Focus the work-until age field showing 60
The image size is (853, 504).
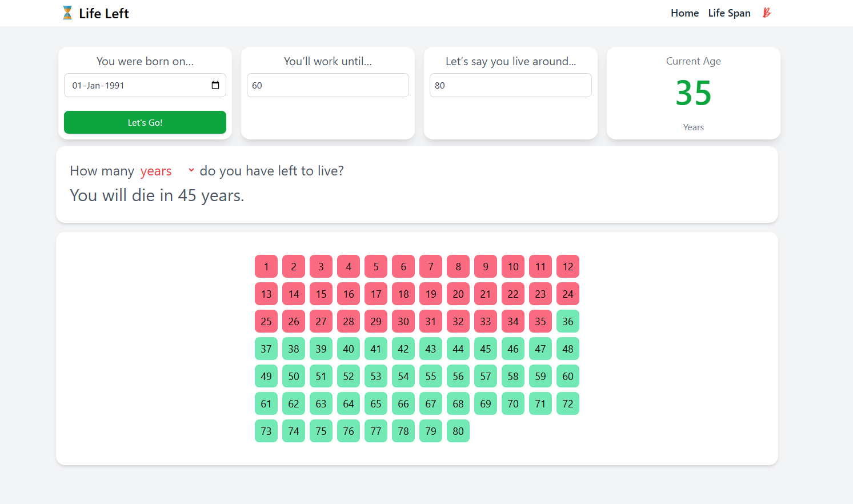(x=327, y=85)
